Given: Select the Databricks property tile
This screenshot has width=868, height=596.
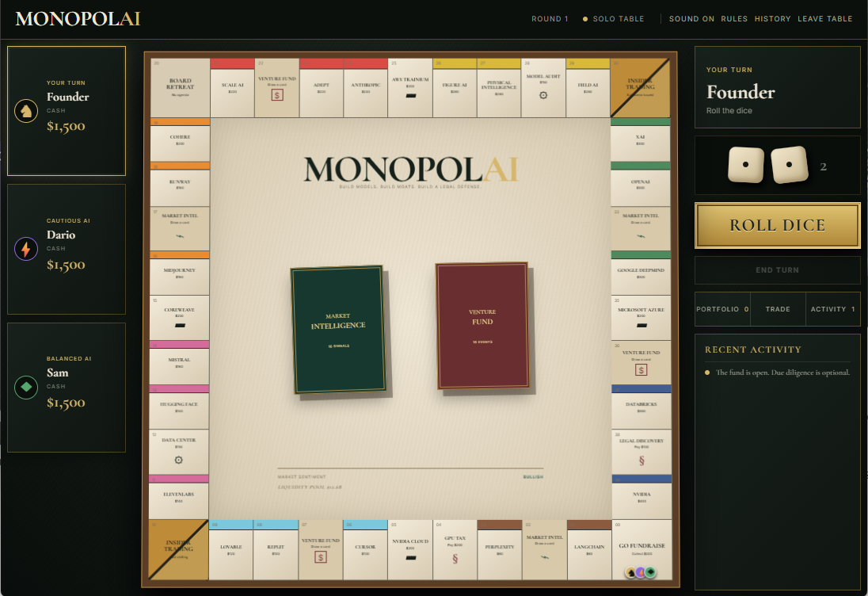Looking at the screenshot, I should (x=641, y=407).
